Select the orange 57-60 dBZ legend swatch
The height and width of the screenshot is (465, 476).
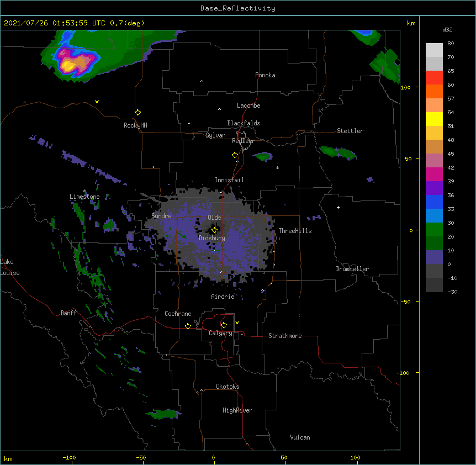[434, 91]
